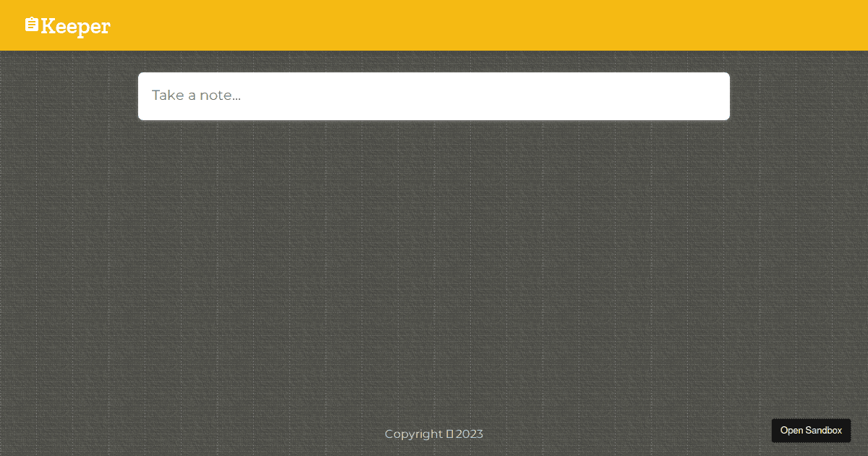Select the Keeper wordmark in the header

[x=77, y=27]
